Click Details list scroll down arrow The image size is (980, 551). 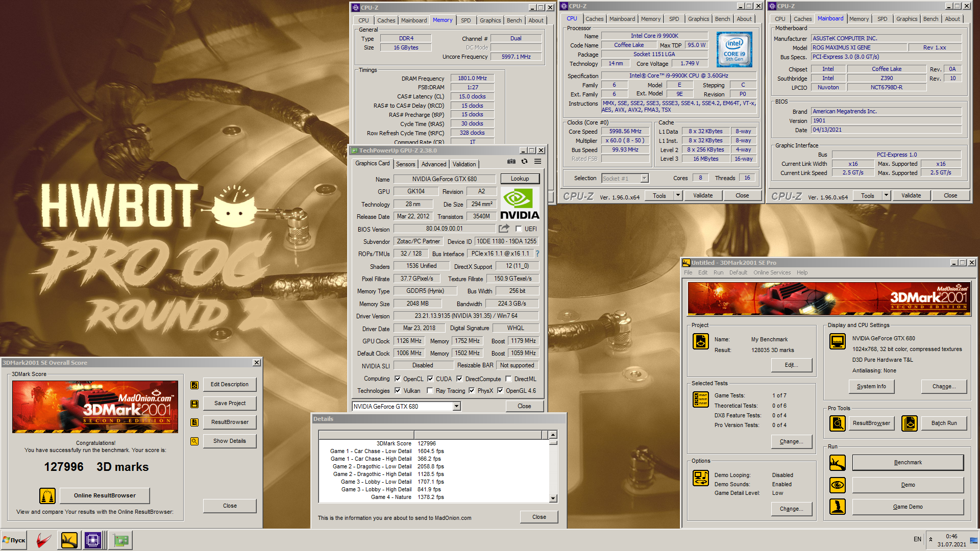coord(553,498)
